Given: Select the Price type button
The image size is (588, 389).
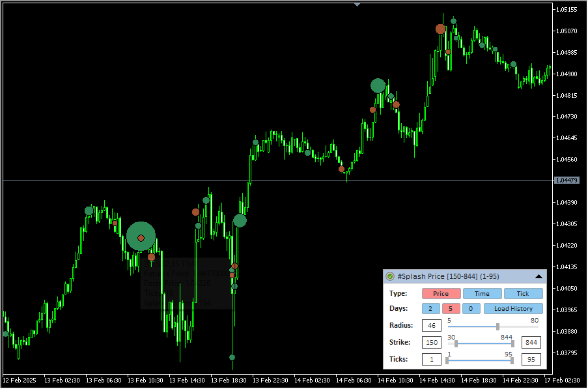Looking at the screenshot, I should pyautogui.click(x=441, y=294).
